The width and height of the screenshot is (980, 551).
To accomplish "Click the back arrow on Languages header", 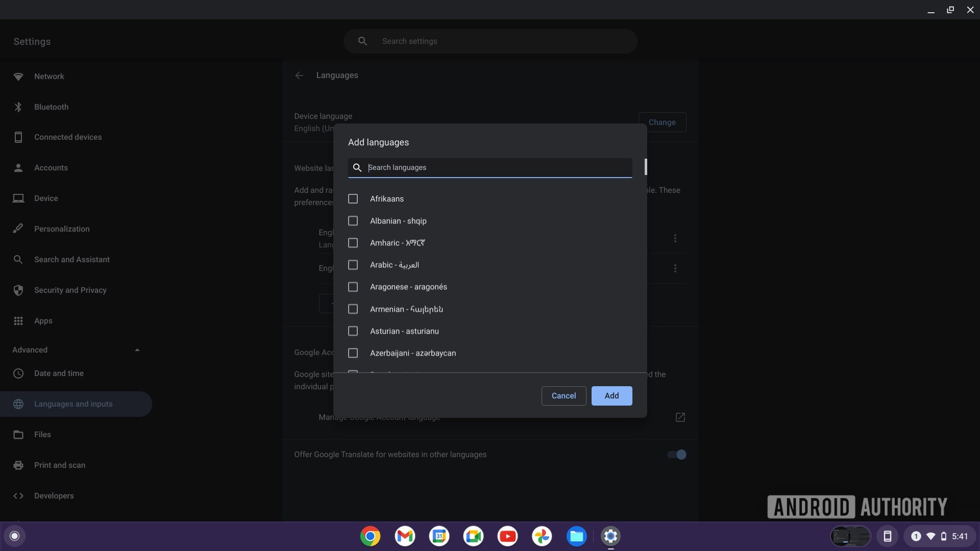I will point(300,74).
